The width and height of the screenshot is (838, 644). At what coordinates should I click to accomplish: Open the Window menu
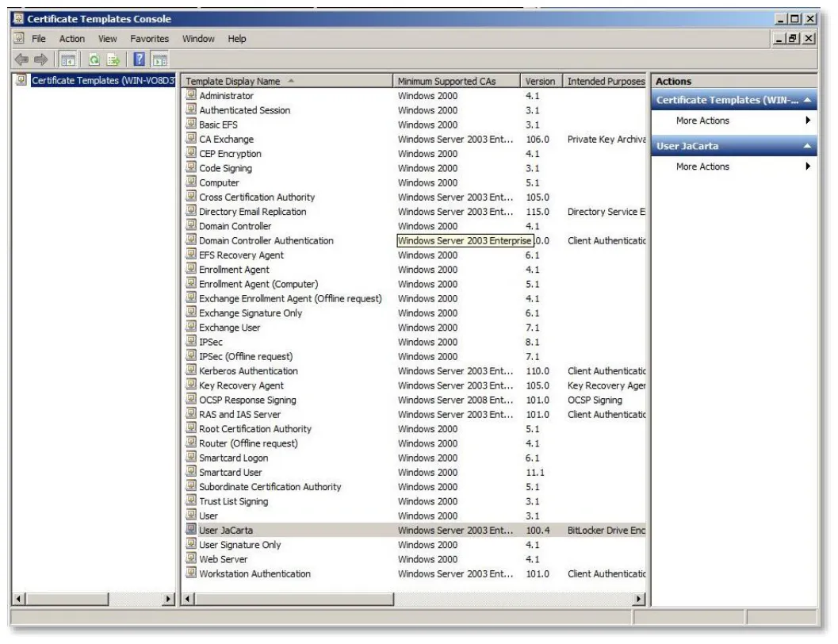click(x=198, y=39)
